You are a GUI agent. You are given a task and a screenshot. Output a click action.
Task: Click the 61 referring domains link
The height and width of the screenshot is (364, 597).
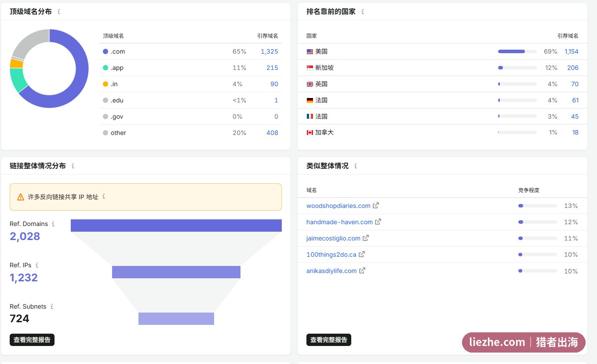point(575,100)
